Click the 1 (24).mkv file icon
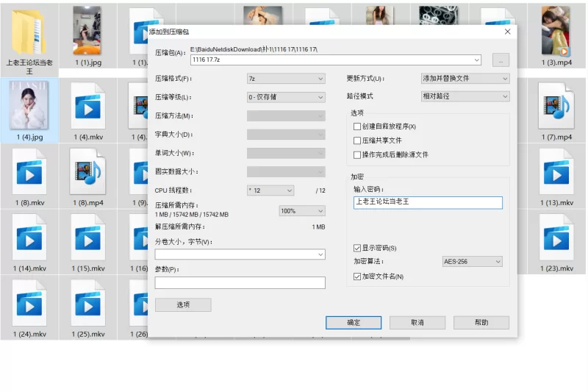This screenshot has width=588, height=392. [x=29, y=302]
